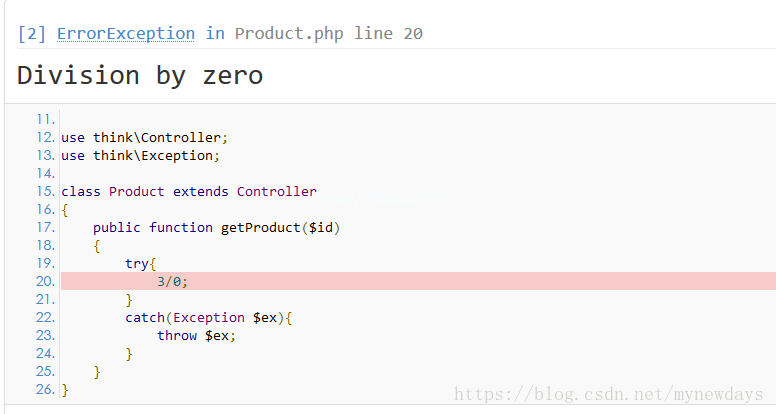Click line number 20

point(45,281)
